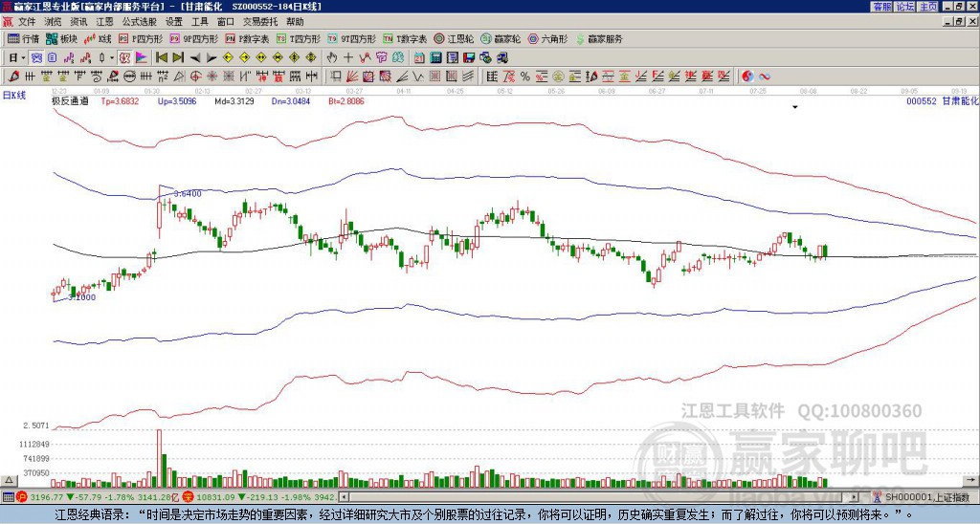The height and width of the screenshot is (524, 980).
Task: Click the Md=3.3129 value
Action: (234, 100)
